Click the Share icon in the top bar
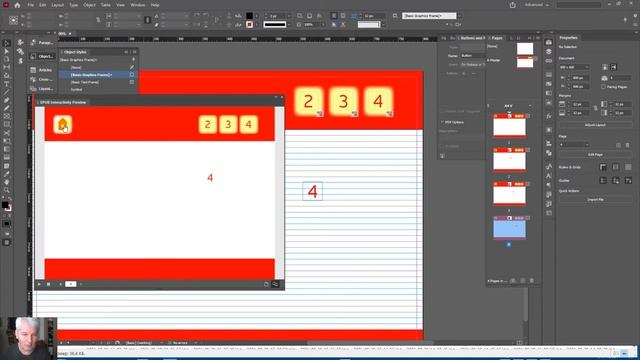 pyautogui.click(x=513, y=5)
